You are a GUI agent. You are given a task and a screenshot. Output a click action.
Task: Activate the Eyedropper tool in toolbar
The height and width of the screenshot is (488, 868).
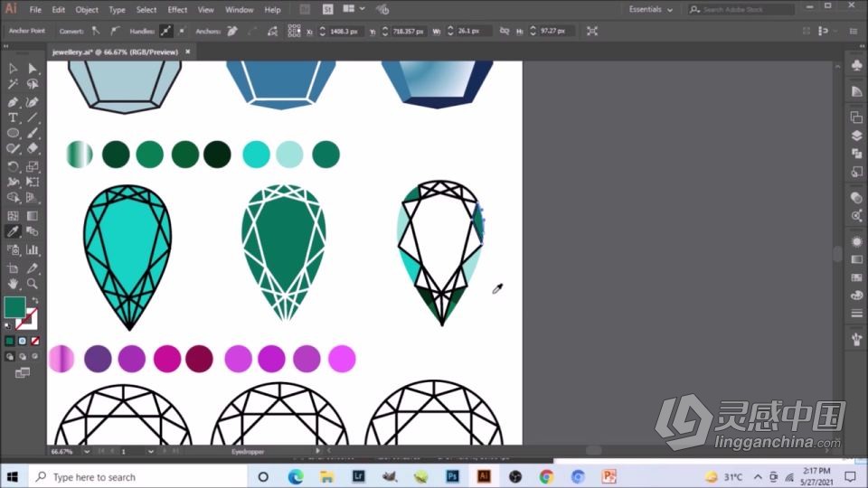[13, 231]
